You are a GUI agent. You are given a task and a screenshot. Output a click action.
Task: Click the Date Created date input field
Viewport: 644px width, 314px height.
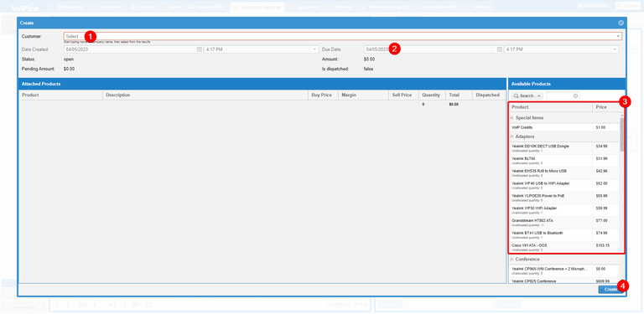tap(130, 49)
